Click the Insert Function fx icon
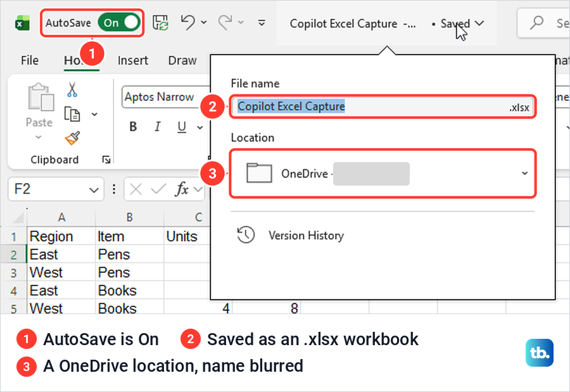 coord(182,189)
